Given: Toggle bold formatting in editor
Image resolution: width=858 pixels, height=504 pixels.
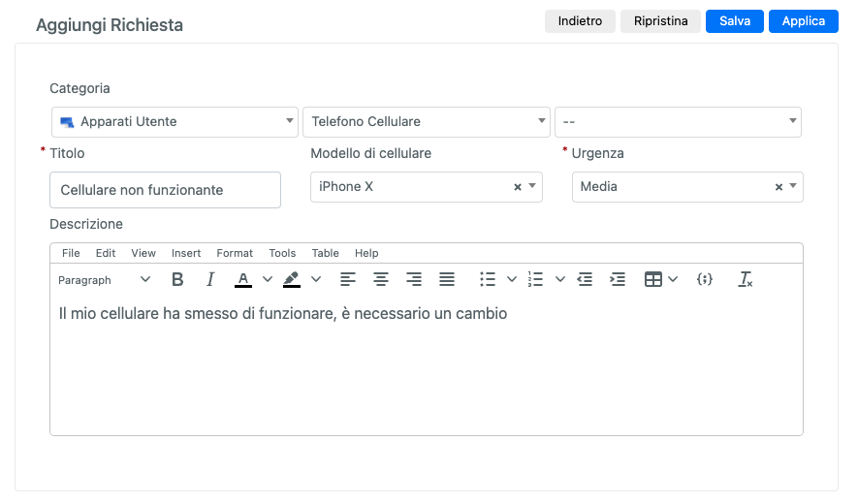Looking at the screenshot, I should [177, 280].
